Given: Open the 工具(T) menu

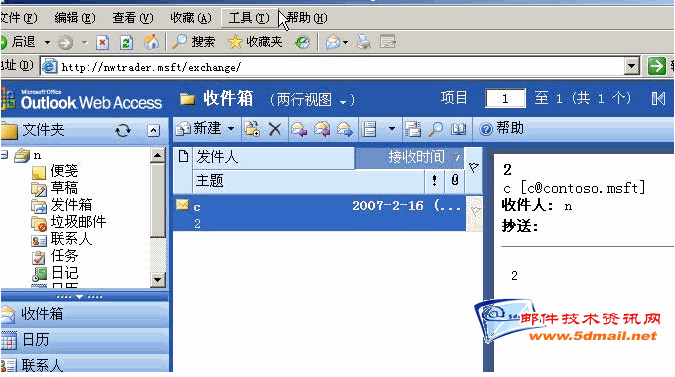Looking at the screenshot, I should point(249,18).
